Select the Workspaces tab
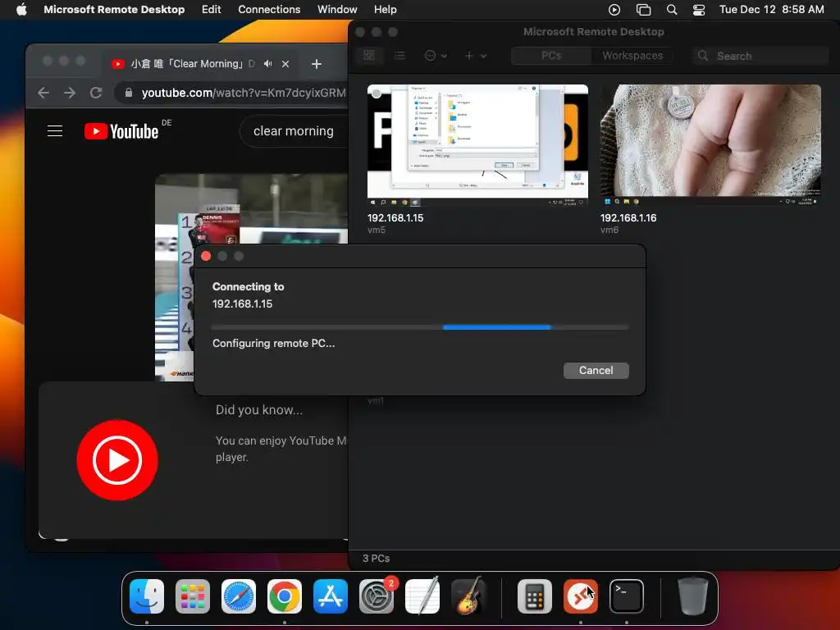 632,56
